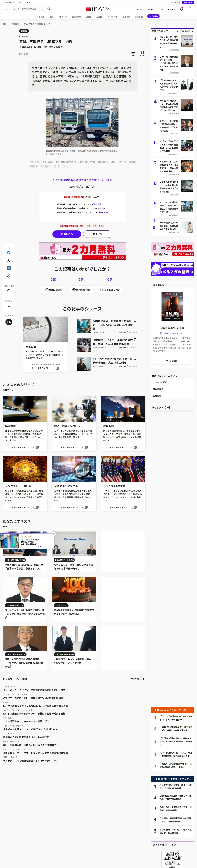The width and height of the screenshot is (197, 868).
Task: Toggle follow for 独占・動画インタビュー series
Action: coord(85,447)
